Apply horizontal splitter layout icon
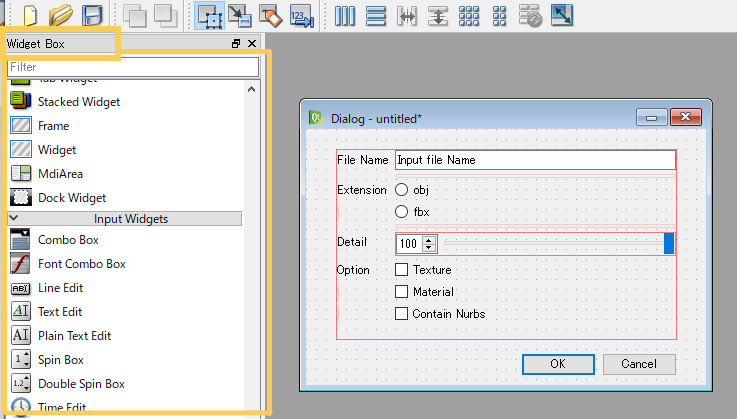737x419 pixels. click(407, 16)
